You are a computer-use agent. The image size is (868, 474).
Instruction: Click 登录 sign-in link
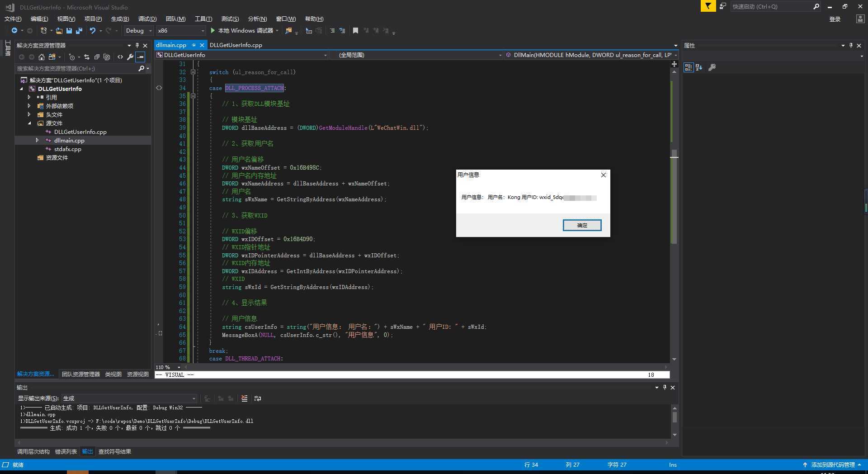point(835,19)
